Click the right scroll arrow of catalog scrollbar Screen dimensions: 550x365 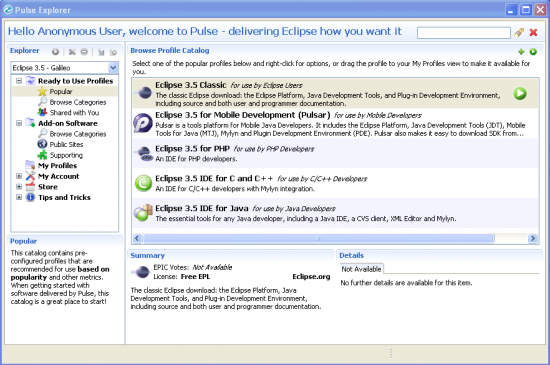[533, 238]
